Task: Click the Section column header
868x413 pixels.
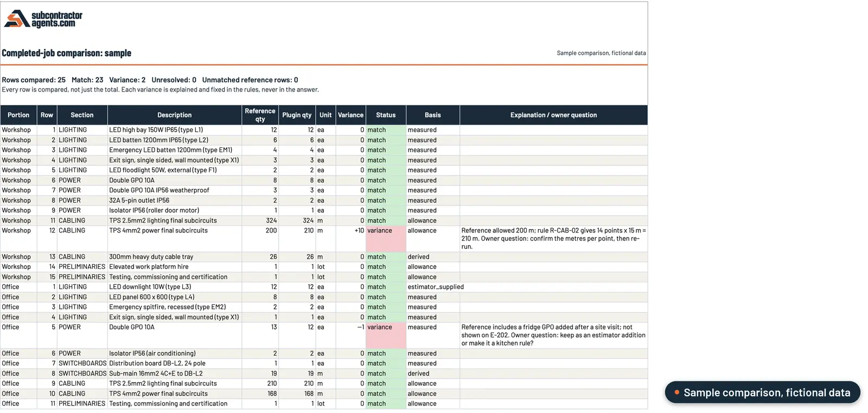Action: (82, 115)
